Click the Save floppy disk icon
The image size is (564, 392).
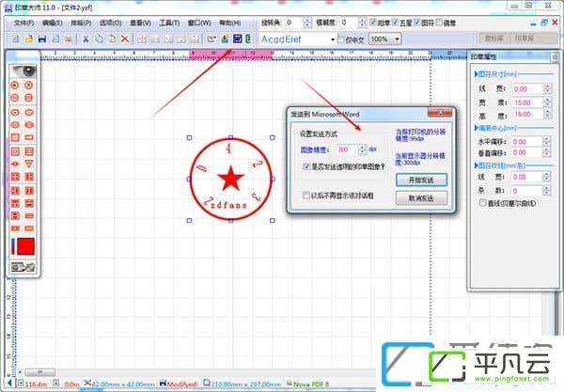pos(42,39)
